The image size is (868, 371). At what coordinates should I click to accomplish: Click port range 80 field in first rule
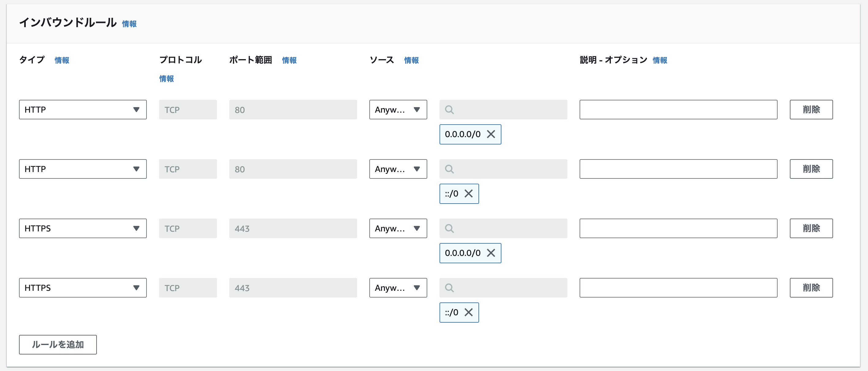click(293, 109)
